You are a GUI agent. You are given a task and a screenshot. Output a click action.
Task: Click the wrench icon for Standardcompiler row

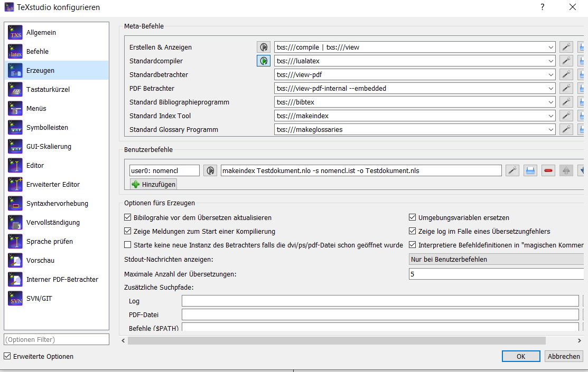click(x=566, y=61)
